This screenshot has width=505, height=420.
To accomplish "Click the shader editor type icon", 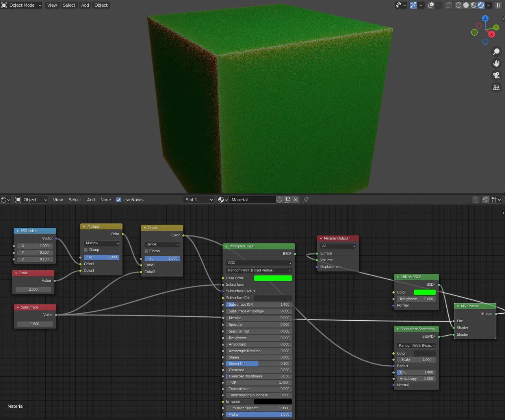I will pos(6,200).
